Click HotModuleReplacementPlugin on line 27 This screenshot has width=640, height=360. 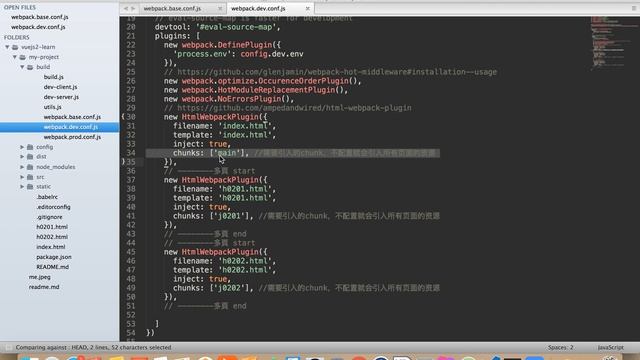pos(276,90)
